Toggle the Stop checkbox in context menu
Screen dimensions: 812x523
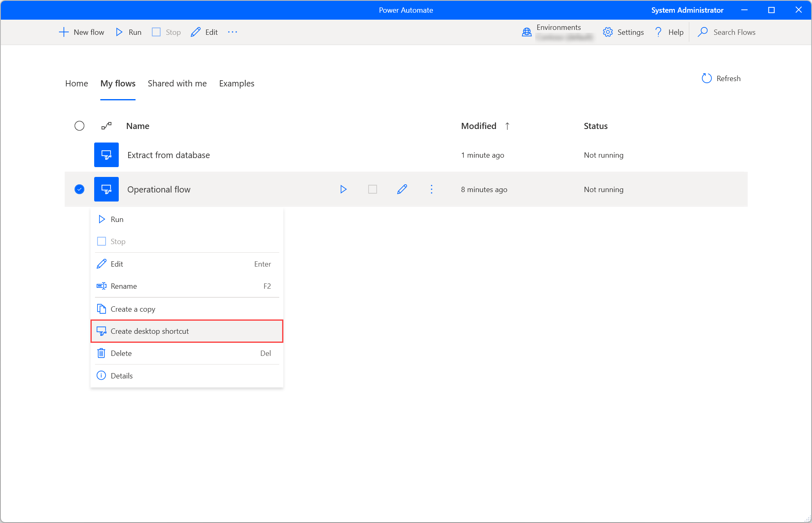[102, 241]
